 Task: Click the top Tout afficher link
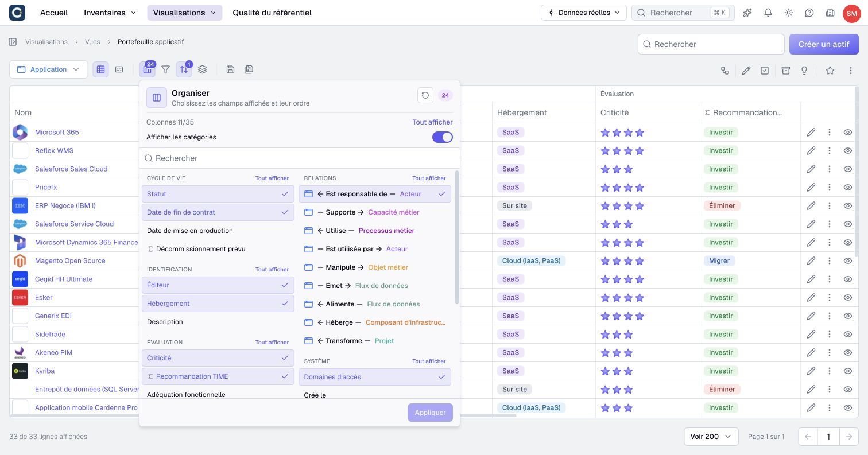[x=432, y=122]
